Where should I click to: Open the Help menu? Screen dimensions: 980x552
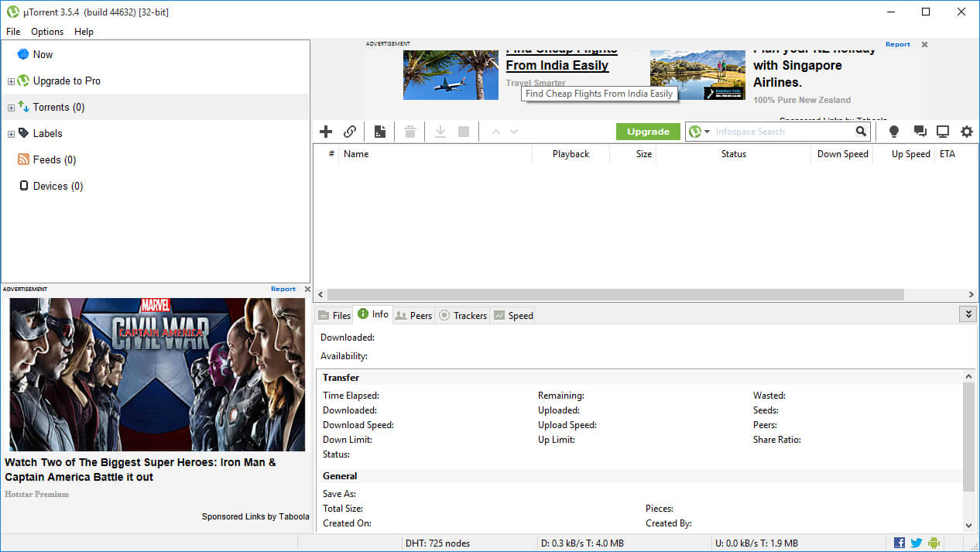tap(84, 32)
